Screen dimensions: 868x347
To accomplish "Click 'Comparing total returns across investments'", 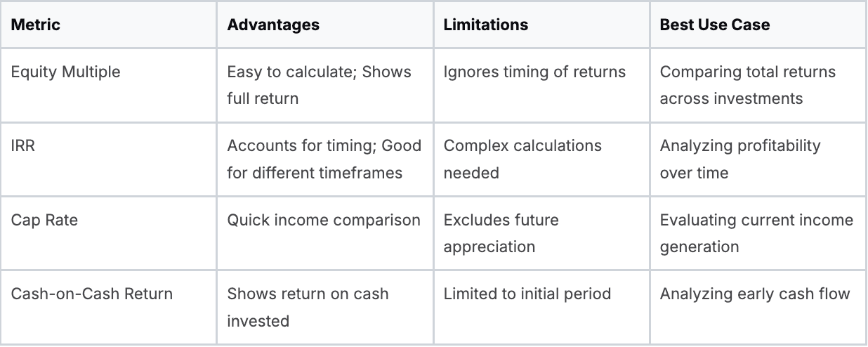I will click(748, 85).
